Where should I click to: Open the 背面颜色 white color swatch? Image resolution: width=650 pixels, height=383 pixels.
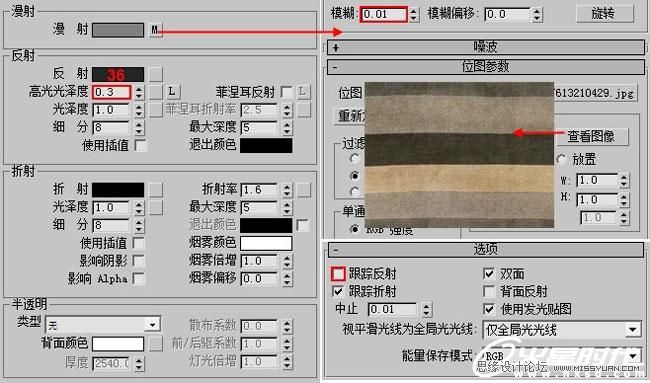click(x=118, y=344)
